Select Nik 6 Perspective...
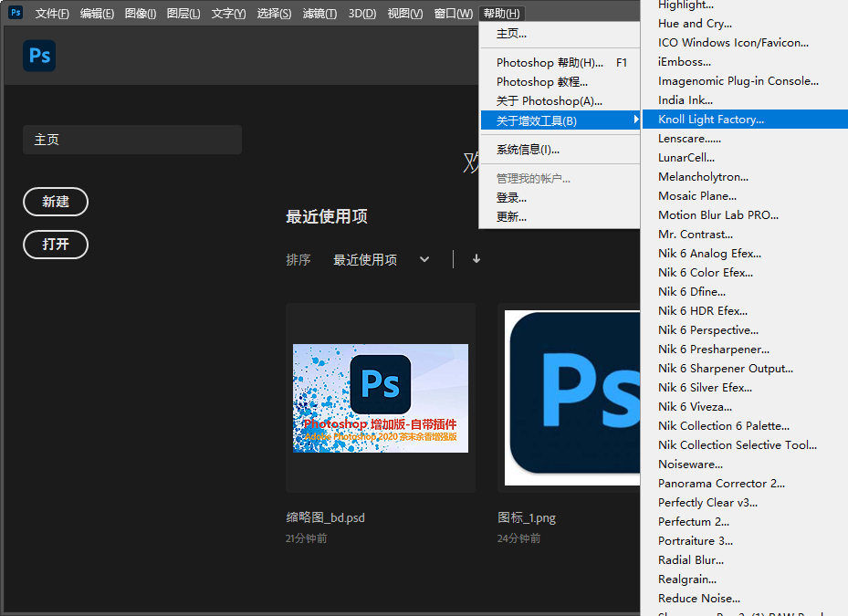This screenshot has width=848, height=616. tap(744, 330)
